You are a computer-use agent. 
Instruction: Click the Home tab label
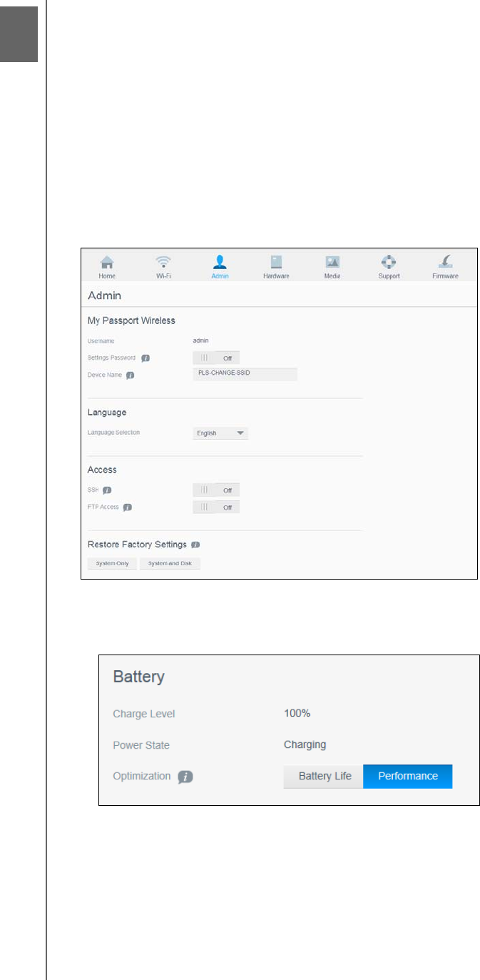pos(107,276)
